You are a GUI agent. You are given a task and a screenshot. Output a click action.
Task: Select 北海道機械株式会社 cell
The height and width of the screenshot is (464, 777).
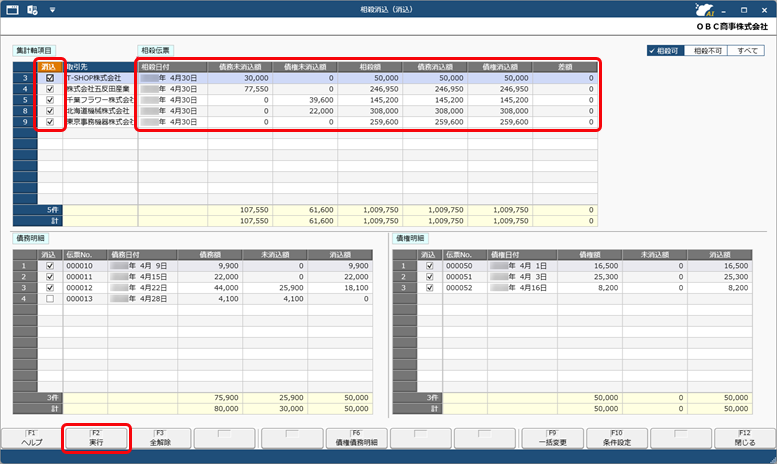(100, 111)
